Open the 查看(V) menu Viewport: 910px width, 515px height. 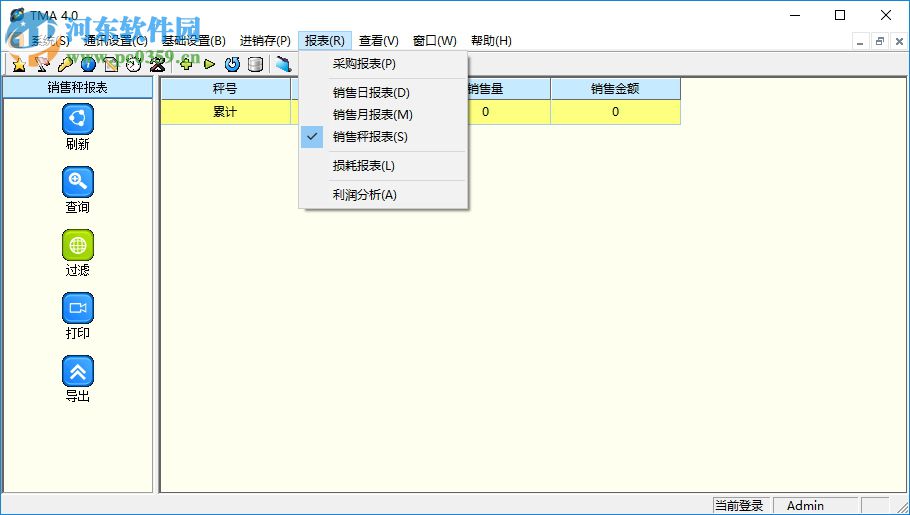(x=379, y=41)
